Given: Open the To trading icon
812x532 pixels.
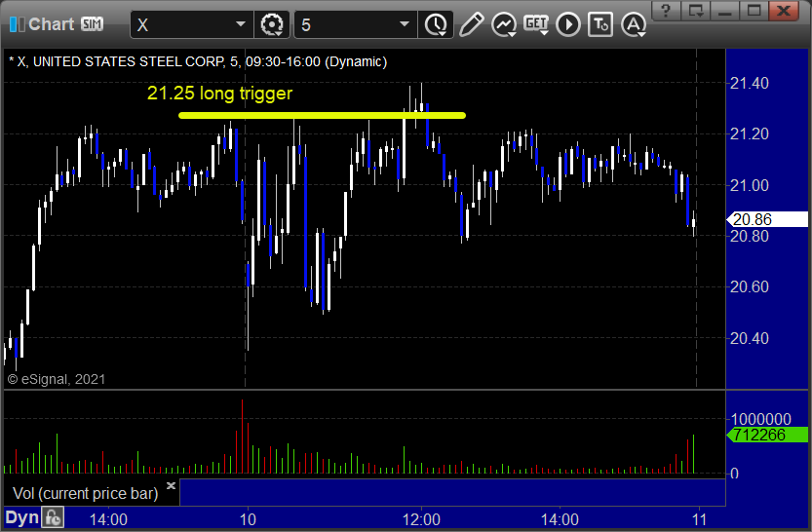Looking at the screenshot, I should [x=600, y=24].
